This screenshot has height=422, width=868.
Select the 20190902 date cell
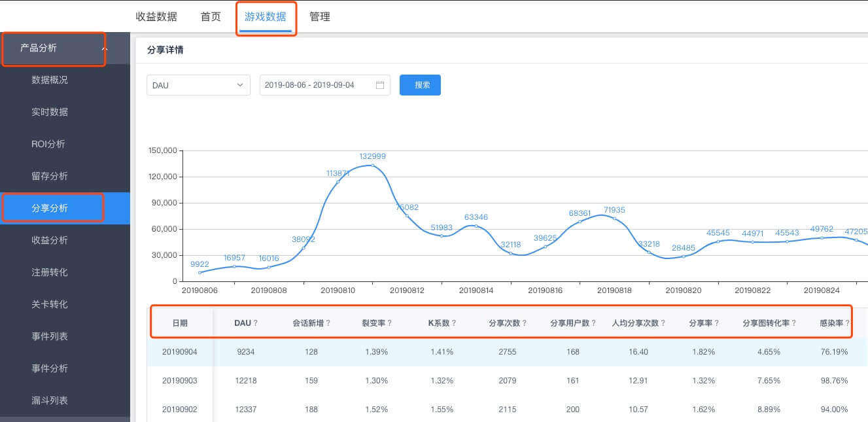tap(180, 410)
